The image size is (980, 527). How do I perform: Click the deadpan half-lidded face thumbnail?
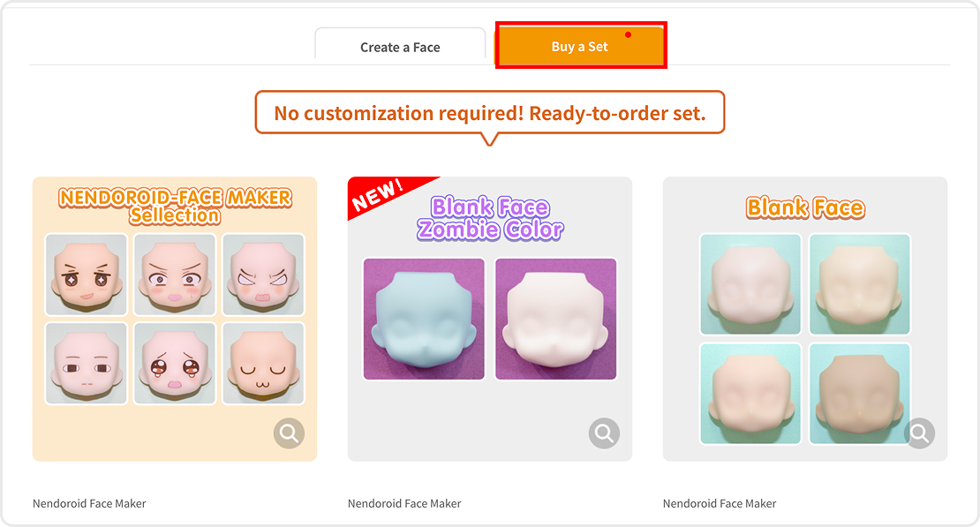87,363
